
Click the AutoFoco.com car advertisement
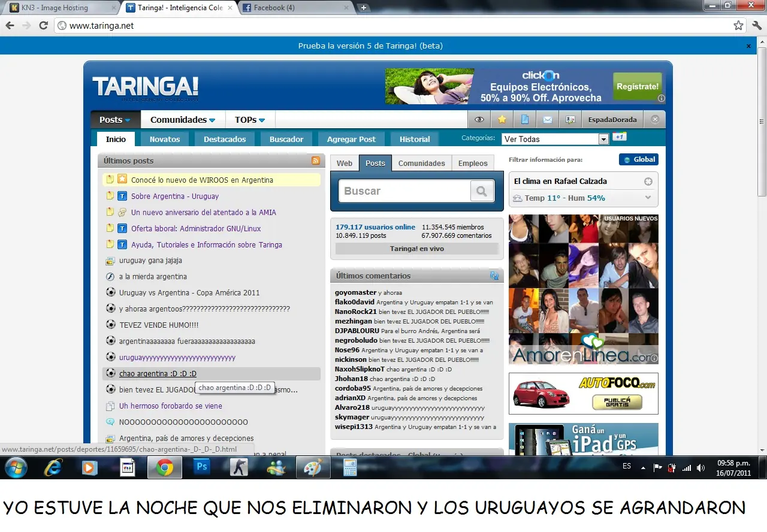[x=583, y=394]
